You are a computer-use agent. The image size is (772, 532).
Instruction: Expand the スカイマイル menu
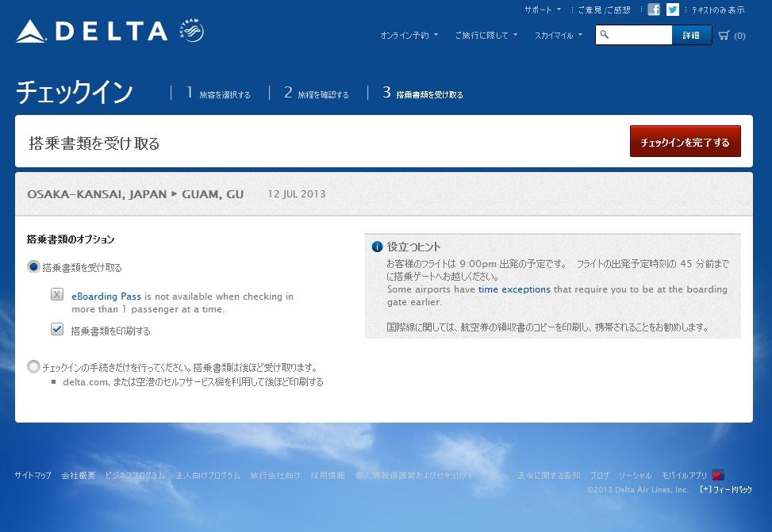pyautogui.click(x=559, y=36)
